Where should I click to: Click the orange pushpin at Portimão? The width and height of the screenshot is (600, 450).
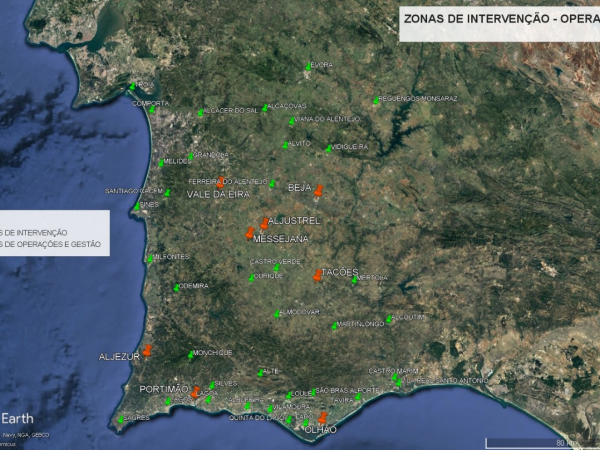[195, 393]
